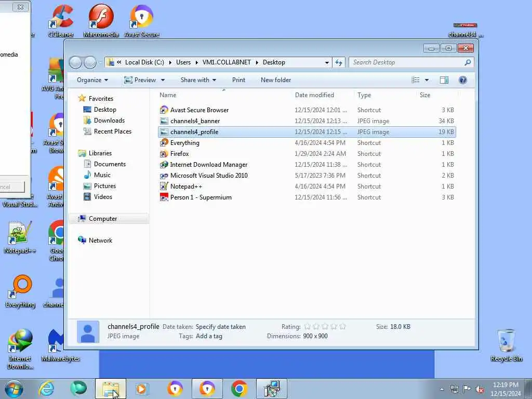Open the Share with menu
532x399 pixels.
click(198, 80)
